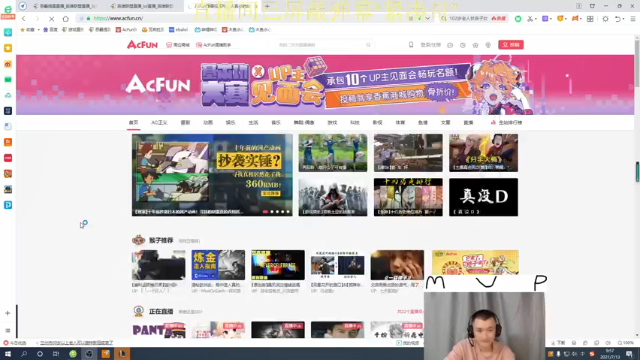Image resolution: width=640 pixels, height=360 pixels.
Task: Open the browser home page icon
Action: (66, 19)
